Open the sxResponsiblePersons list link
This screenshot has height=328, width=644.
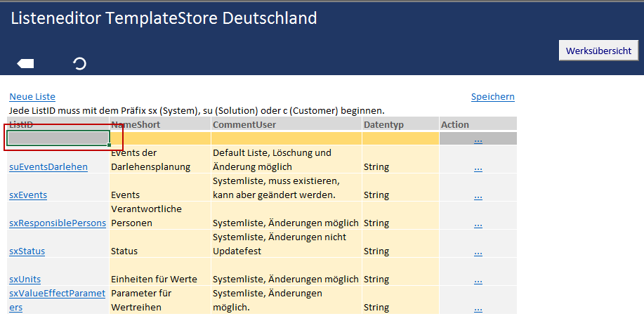[58, 223]
